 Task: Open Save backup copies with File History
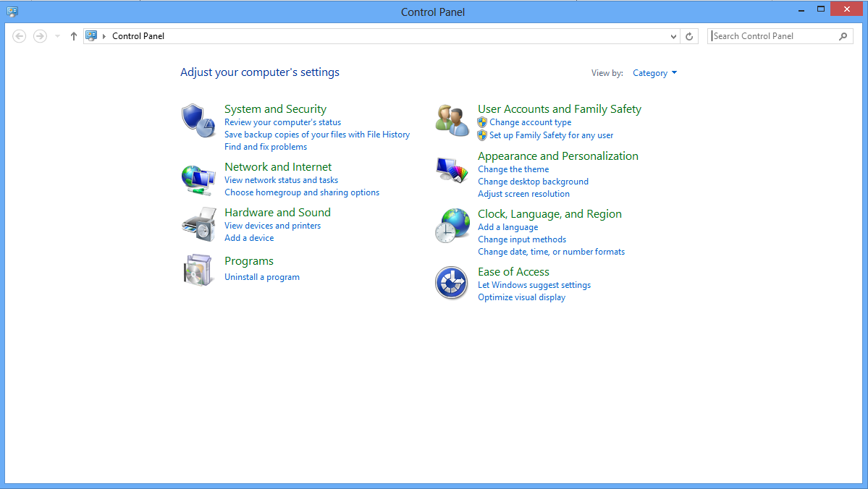point(316,135)
